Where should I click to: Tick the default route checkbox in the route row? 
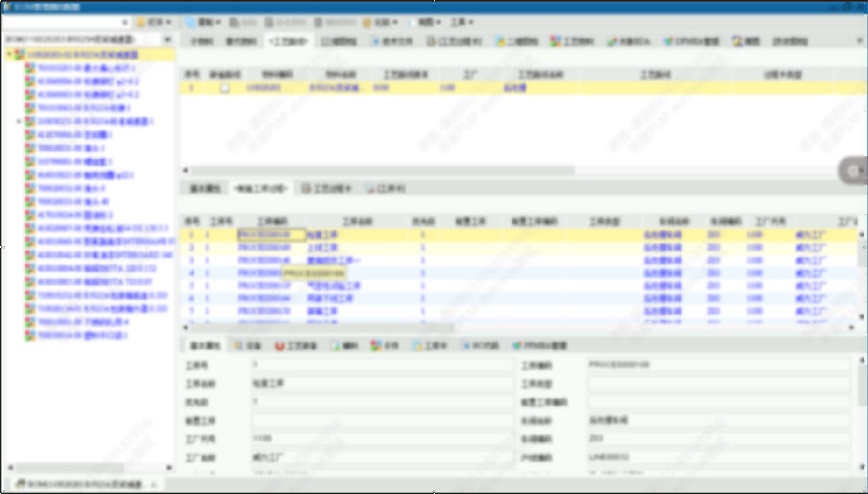225,88
